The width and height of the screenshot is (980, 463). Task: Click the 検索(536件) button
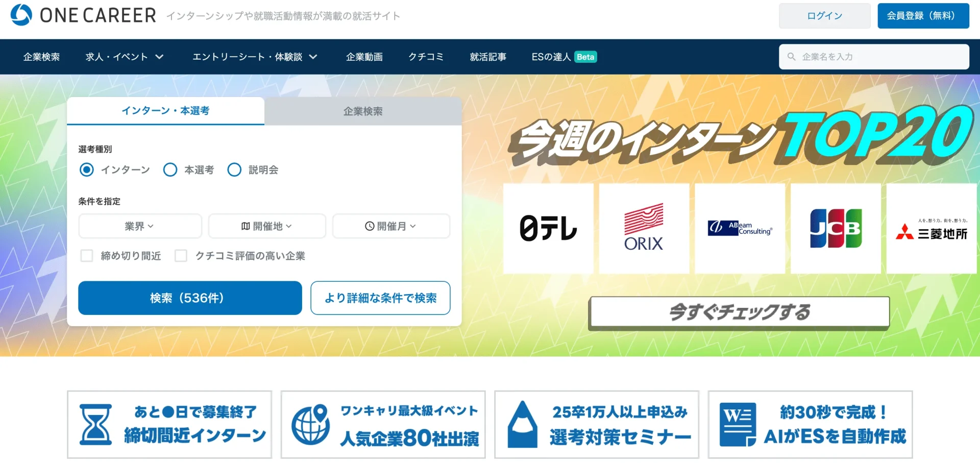click(190, 298)
